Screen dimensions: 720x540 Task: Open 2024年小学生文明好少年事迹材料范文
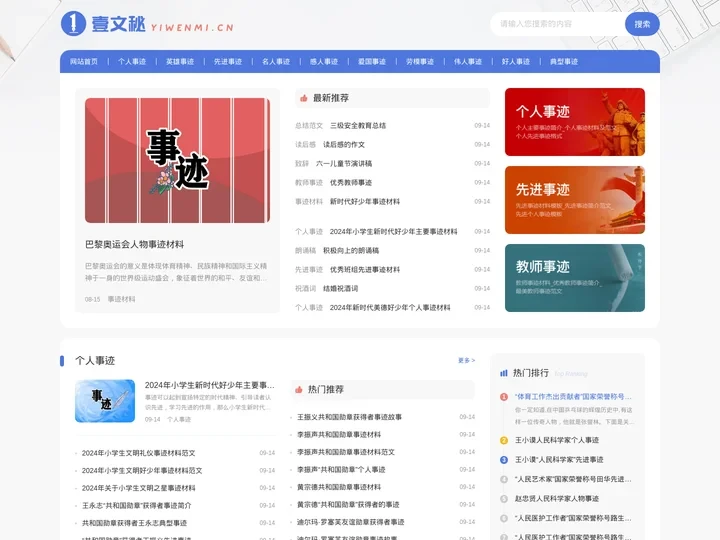142,471
